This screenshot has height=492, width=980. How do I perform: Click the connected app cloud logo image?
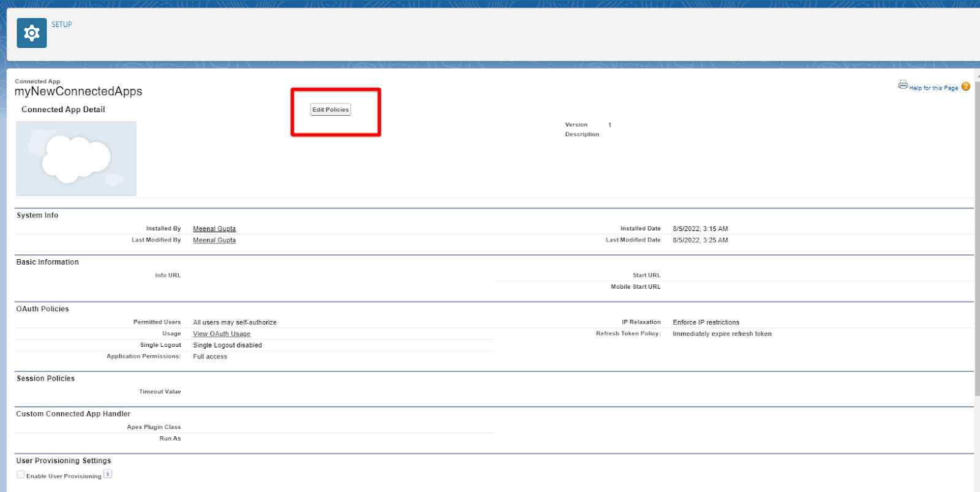(76, 159)
